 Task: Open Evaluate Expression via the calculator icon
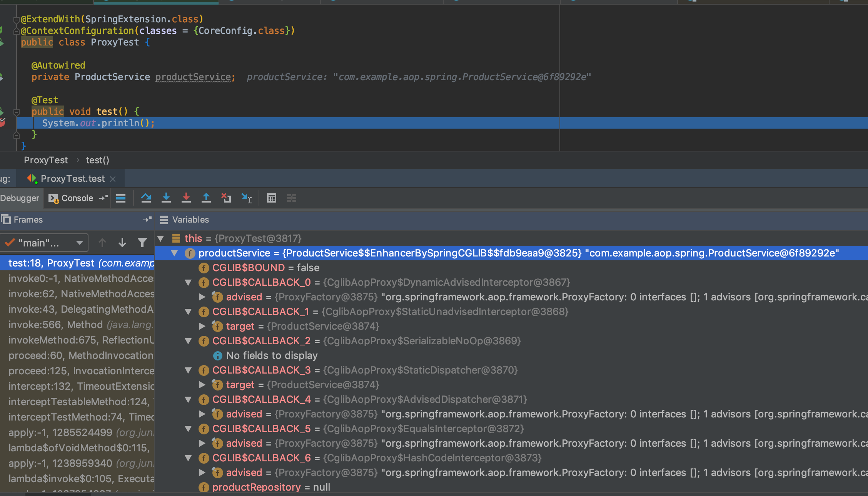(272, 198)
